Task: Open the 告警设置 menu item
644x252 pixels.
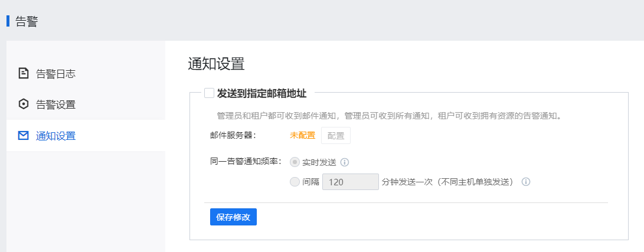Action: coord(86,104)
